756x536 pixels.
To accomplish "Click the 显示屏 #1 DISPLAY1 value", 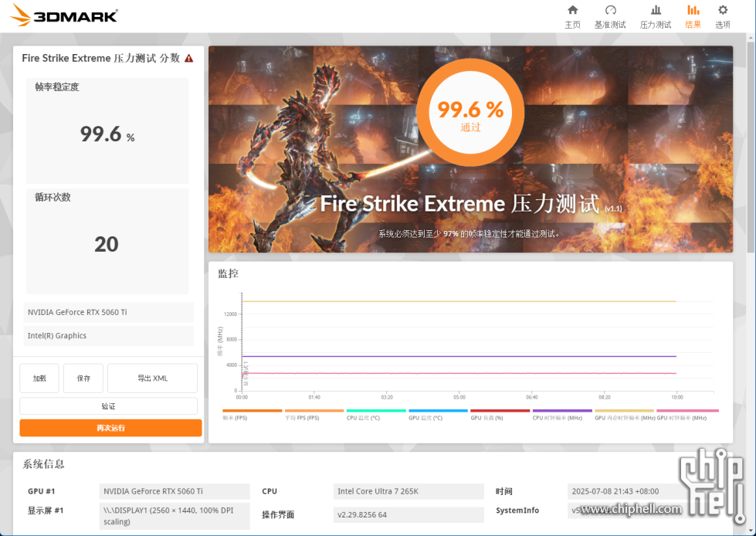I will (175, 516).
